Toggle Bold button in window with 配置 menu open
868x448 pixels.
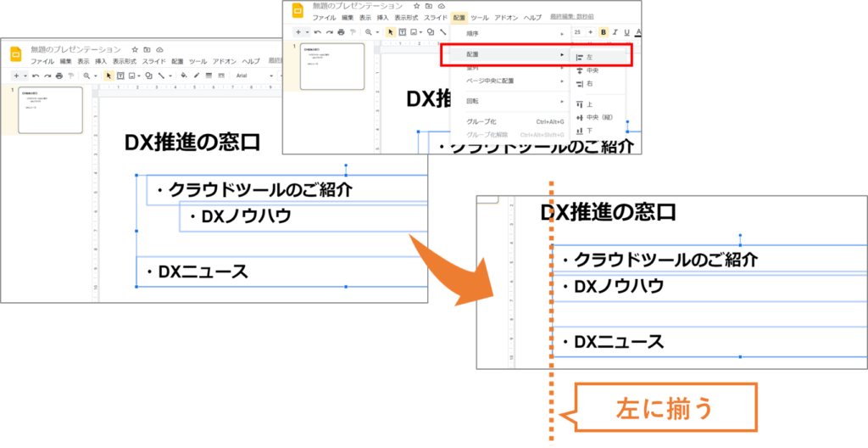(x=604, y=32)
